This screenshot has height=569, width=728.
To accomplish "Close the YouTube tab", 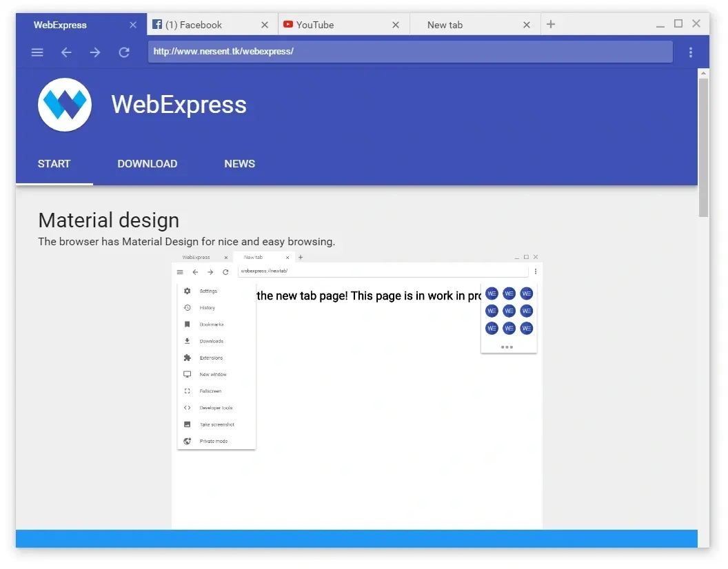I will pyautogui.click(x=396, y=25).
